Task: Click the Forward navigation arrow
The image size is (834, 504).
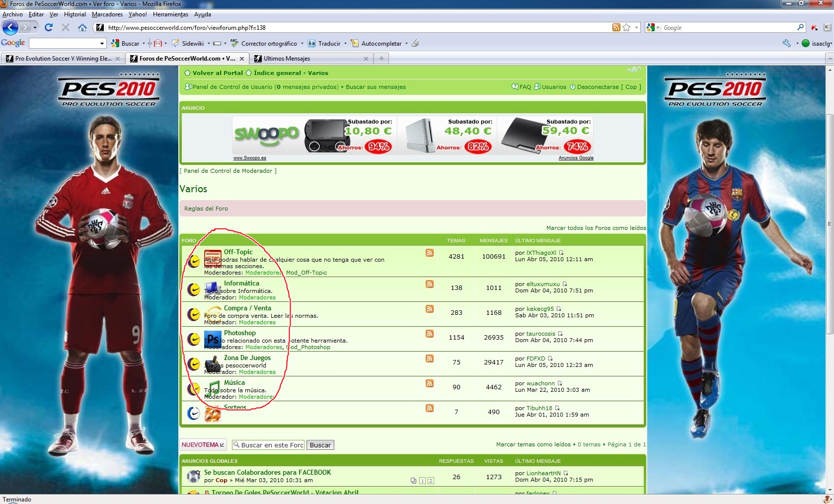Action: (25, 27)
